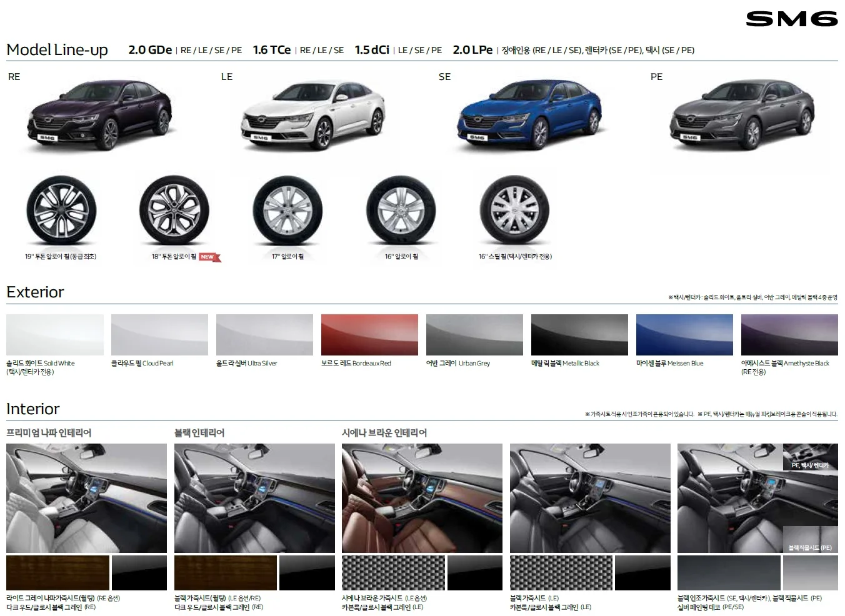The width and height of the screenshot is (845, 616).
Task: Choose the Solid White color swatch
Action: (55, 335)
